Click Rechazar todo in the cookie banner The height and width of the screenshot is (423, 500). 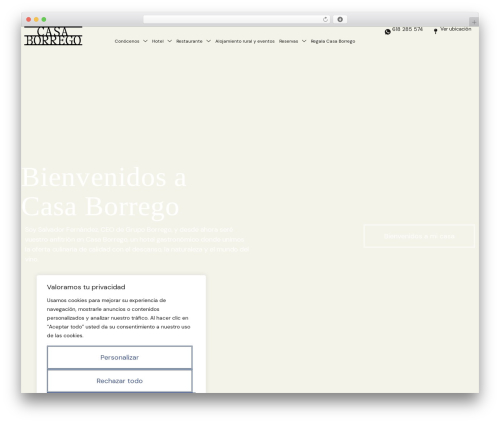pyautogui.click(x=120, y=381)
